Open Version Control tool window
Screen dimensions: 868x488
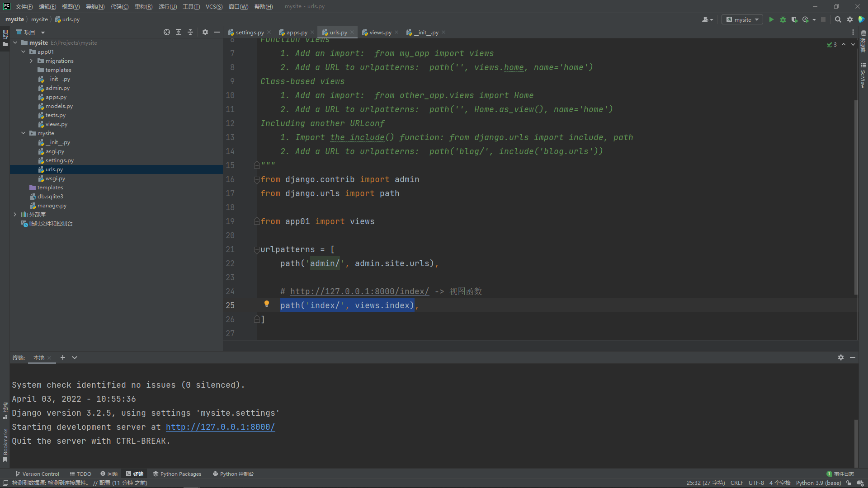pyautogui.click(x=37, y=474)
